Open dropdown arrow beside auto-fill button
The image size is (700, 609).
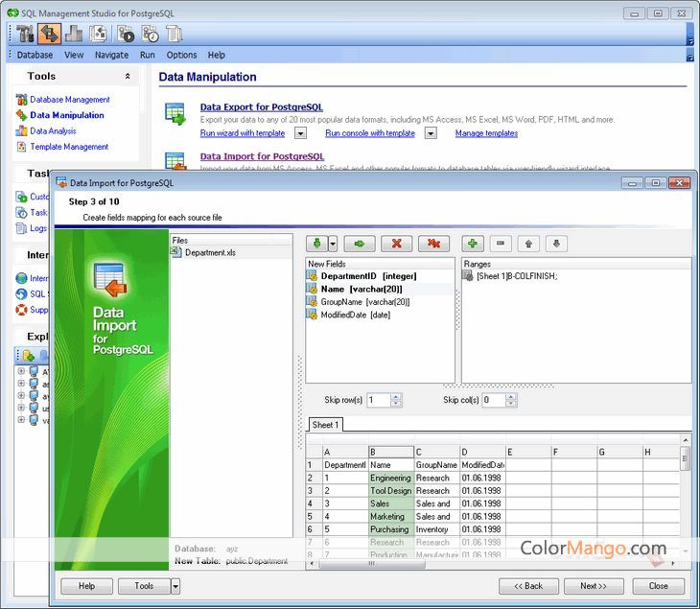coord(333,244)
